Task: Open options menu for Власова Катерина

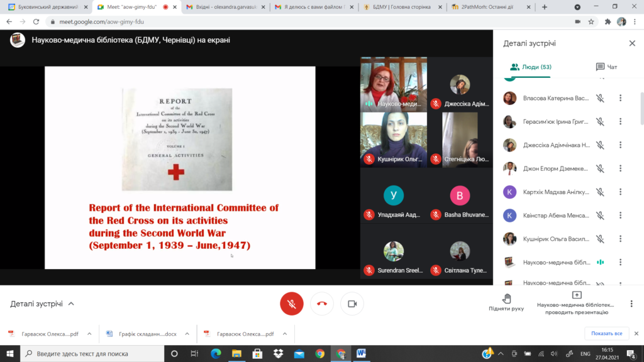Action: tap(621, 98)
